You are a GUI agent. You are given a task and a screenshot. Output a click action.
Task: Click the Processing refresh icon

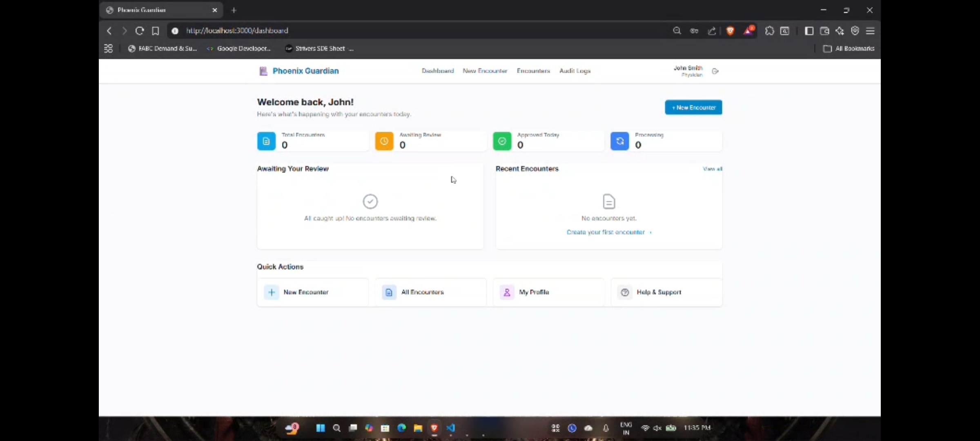[x=619, y=141]
